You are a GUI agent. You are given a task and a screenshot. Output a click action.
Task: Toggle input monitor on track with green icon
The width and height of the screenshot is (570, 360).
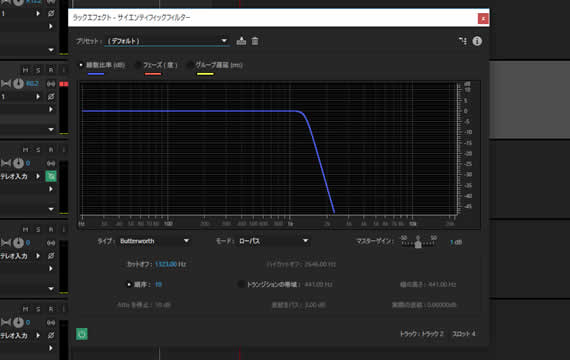[x=64, y=149]
